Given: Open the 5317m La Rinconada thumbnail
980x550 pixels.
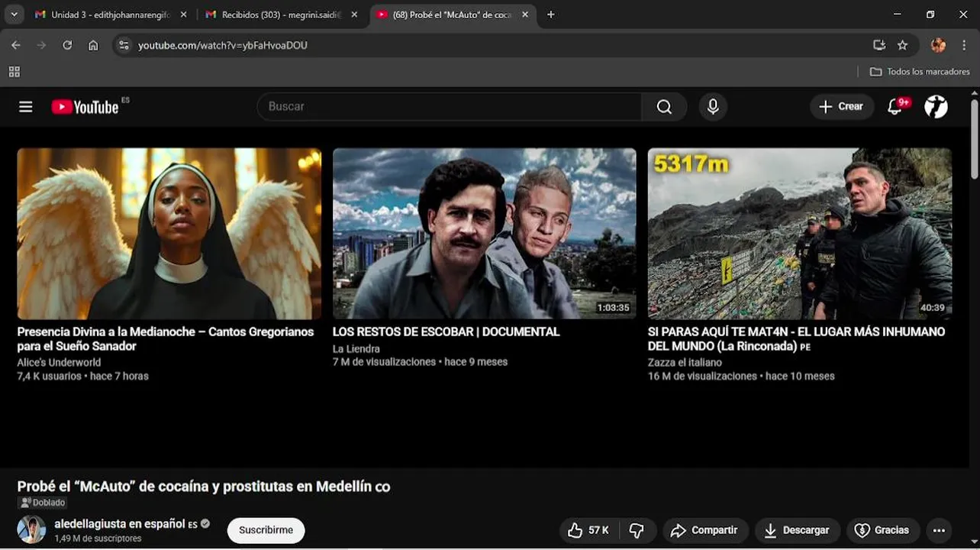Looking at the screenshot, I should click(800, 233).
